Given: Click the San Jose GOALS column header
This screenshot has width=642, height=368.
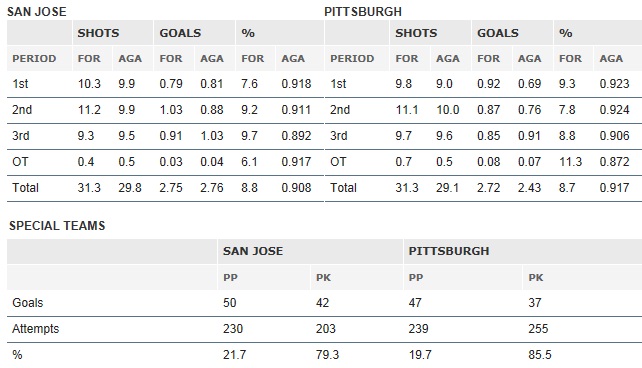Looking at the screenshot, I should point(180,33).
